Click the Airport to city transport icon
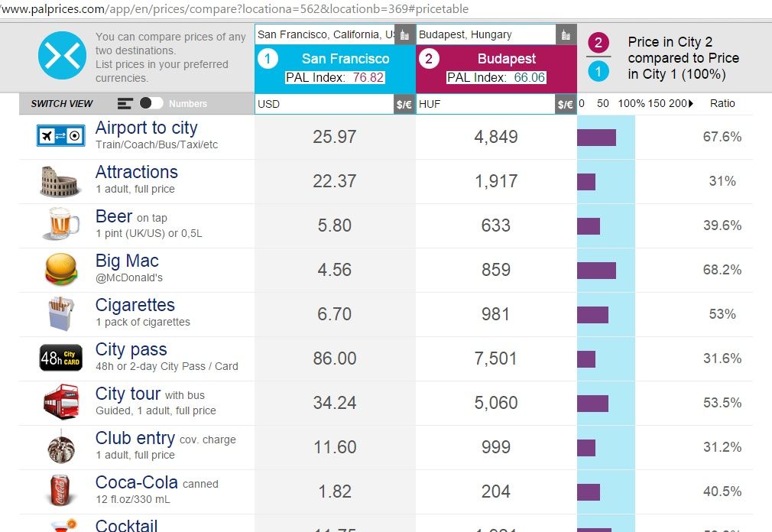 point(60,136)
